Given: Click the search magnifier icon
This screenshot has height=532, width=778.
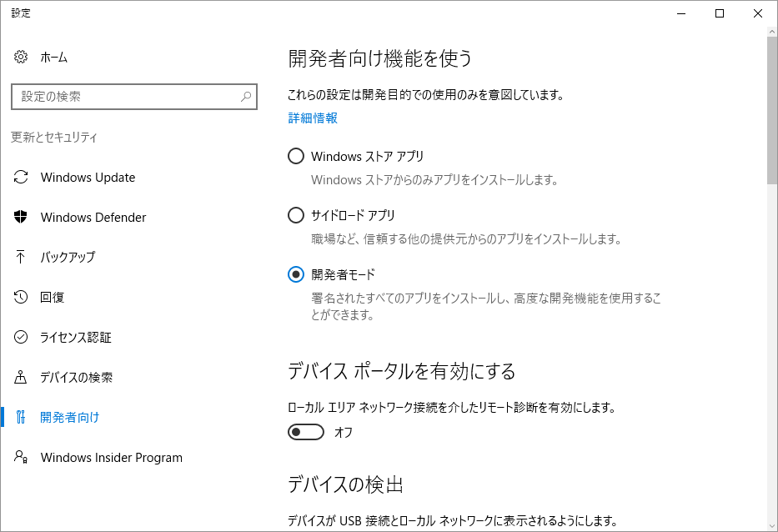Looking at the screenshot, I should tap(246, 96).
